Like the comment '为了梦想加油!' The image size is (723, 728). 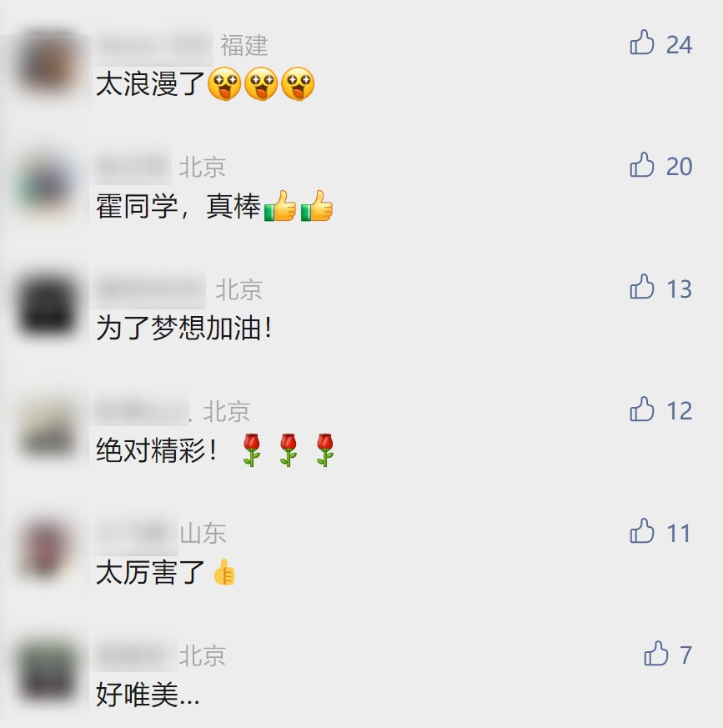pos(642,287)
